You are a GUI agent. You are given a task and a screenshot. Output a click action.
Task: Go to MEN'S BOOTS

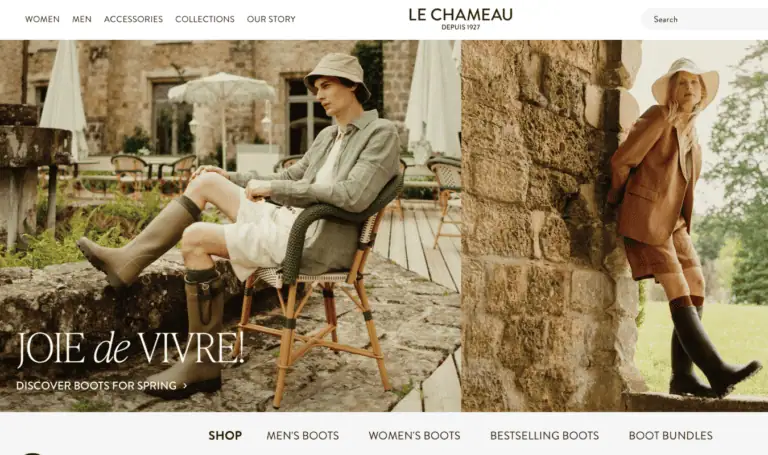[x=303, y=435]
